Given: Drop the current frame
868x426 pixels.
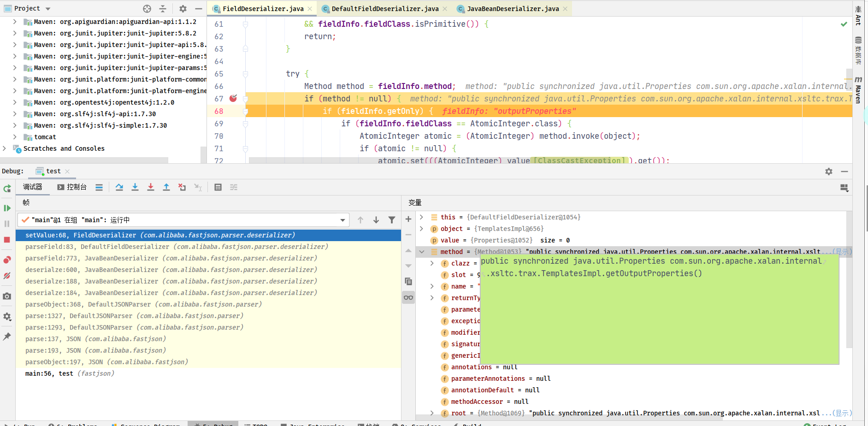Looking at the screenshot, I should 182,187.
